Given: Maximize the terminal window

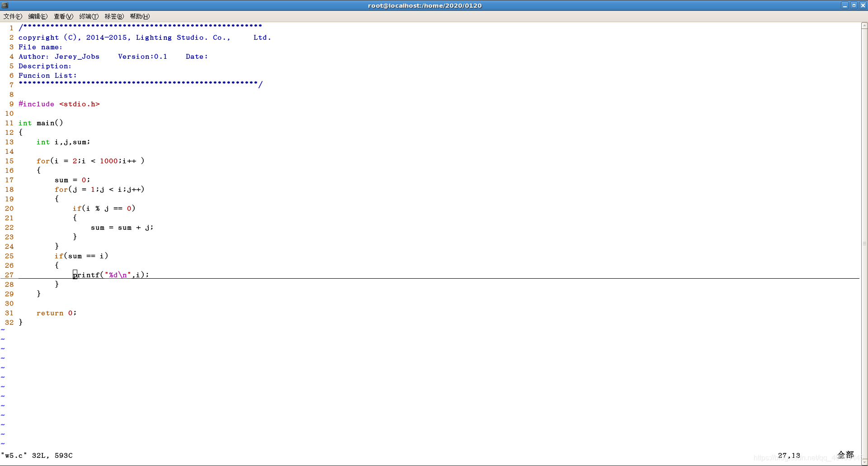Looking at the screenshot, I should [x=854, y=5].
